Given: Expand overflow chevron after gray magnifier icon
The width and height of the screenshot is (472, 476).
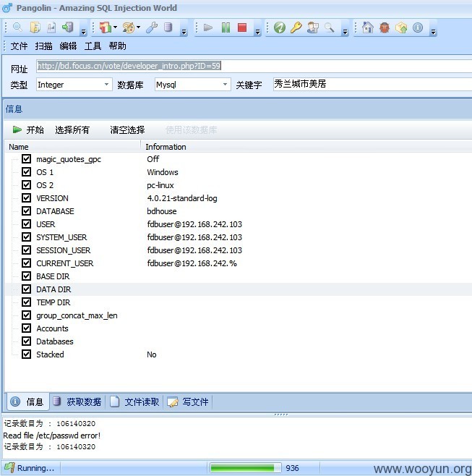Looking at the screenshot, I should pos(345,32).
